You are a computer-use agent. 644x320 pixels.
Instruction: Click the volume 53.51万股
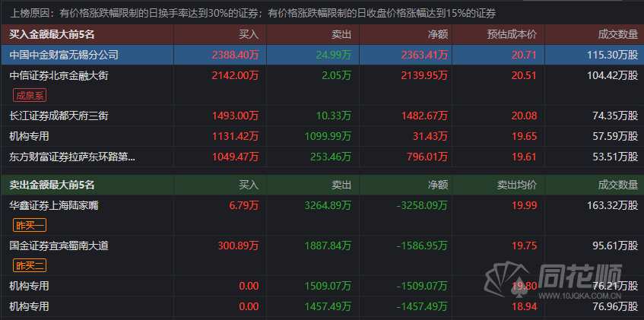pos(616,157)
